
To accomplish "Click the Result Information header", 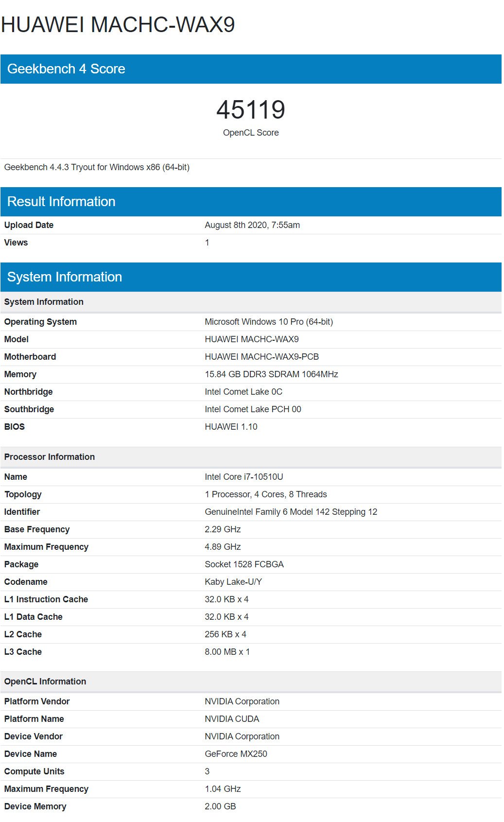I will pos(251,202).
